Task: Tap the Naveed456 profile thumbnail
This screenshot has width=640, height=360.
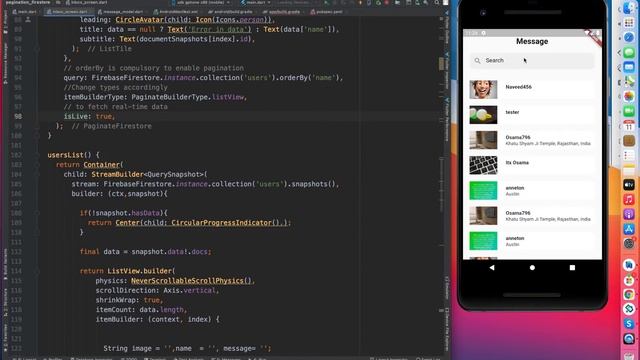Action: [x=483, y=89]
